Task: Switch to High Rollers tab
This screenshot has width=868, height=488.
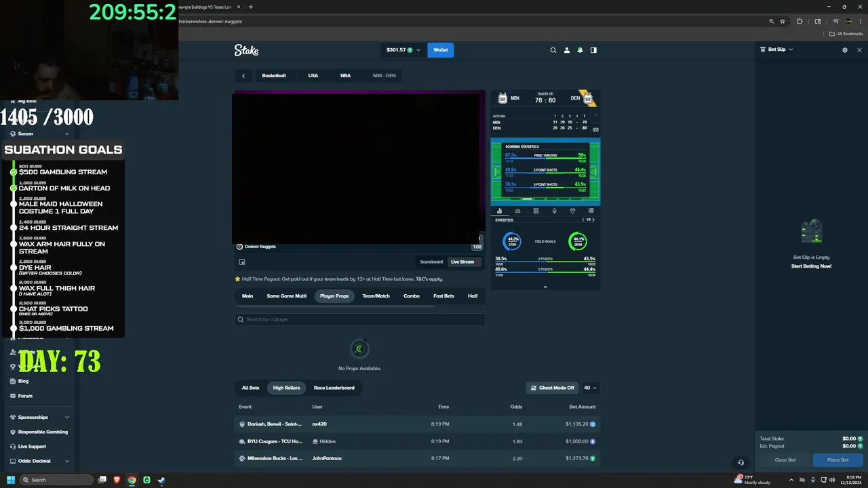Action: pyautogui.click(x=286, y=388)
